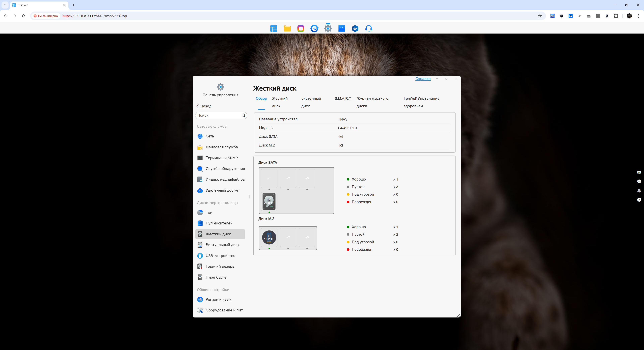
Task: Switch to the IronWolf health management tab
Action: (421, 102)
